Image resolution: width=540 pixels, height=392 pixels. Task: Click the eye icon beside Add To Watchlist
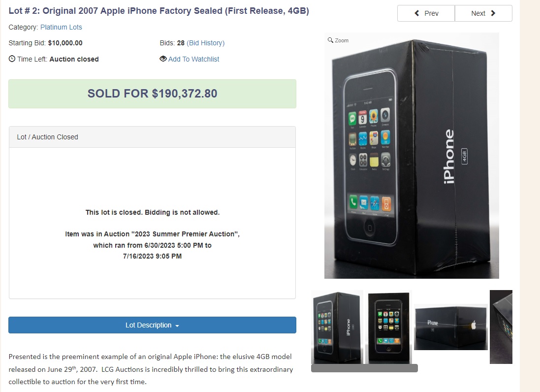click(x=163, y=59)
